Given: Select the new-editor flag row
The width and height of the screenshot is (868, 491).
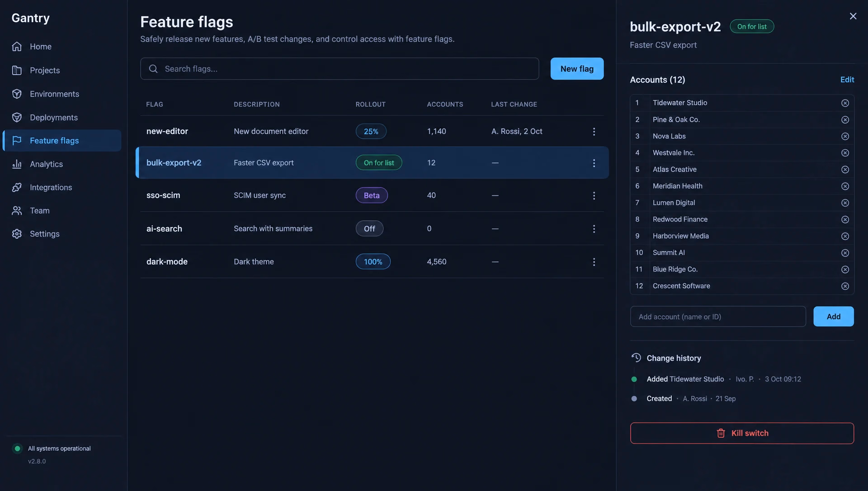Looking at the screenshot, I should pyautogui.click(x=372, y=131).
